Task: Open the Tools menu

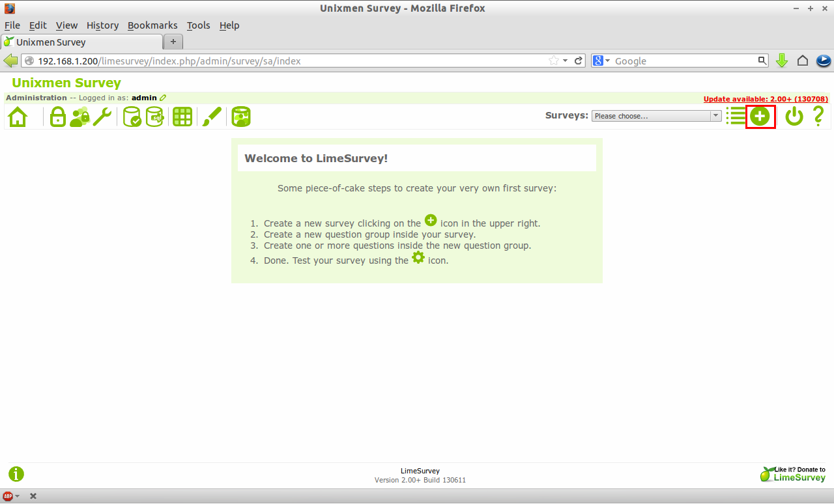Action: [x=198, y=25]
